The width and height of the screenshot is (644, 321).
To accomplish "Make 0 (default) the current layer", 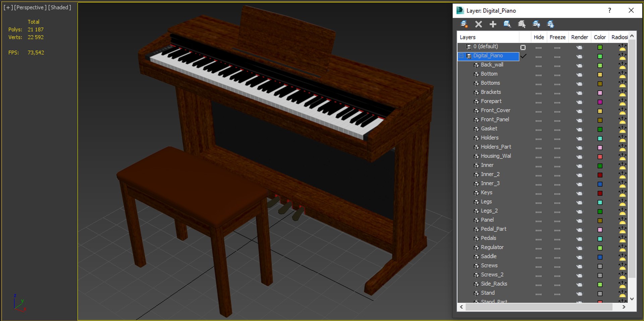I will [523, 47].
